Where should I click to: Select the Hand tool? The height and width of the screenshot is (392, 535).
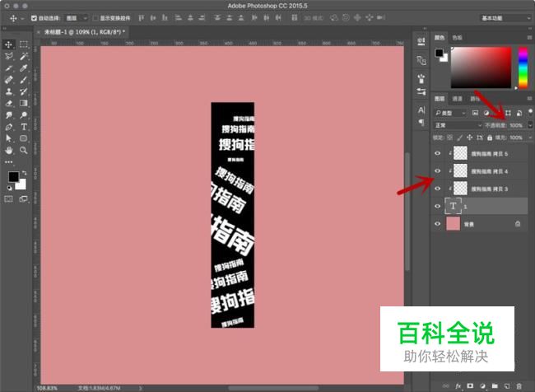point(8,150)
